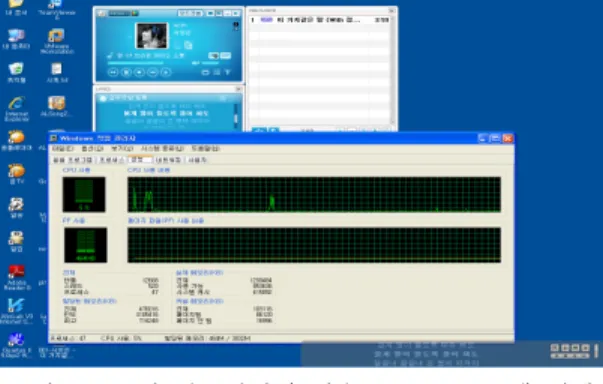The width and height of the screenshot is (603, 384).
Task: Launch the Adobe Reader 8 desktop shortcut
Action: (17, 277)
